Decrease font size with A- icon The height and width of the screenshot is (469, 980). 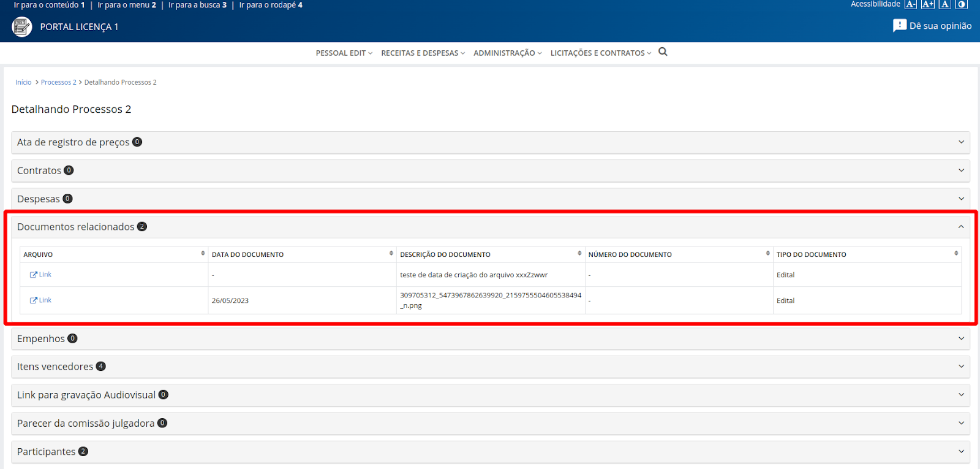911,4
